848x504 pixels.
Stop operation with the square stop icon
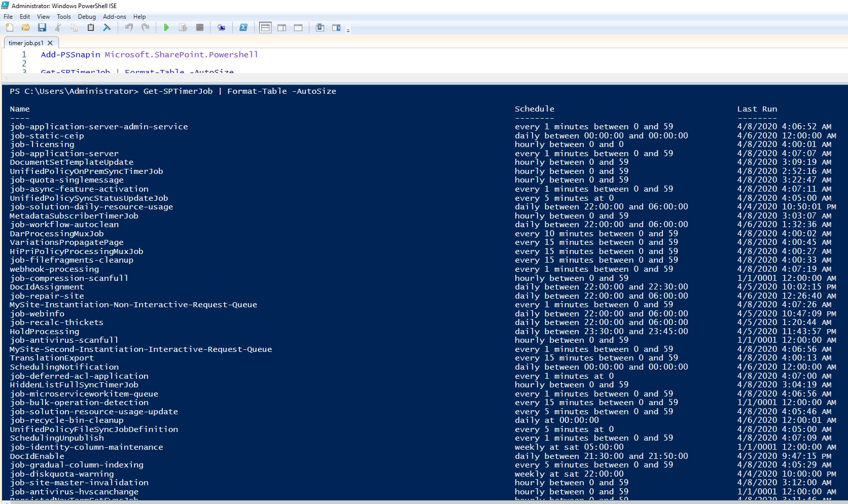(x=200, y=28)
